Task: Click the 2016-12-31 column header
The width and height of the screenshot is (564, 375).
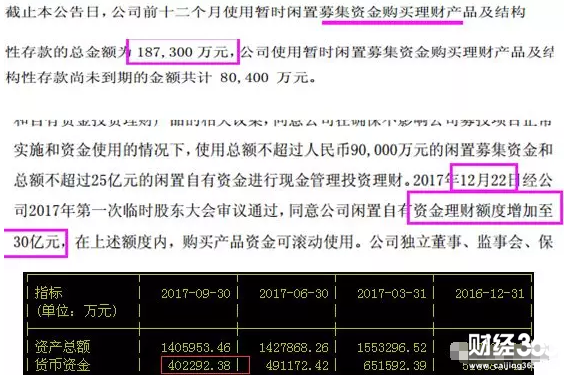Action: pos(490,294)
